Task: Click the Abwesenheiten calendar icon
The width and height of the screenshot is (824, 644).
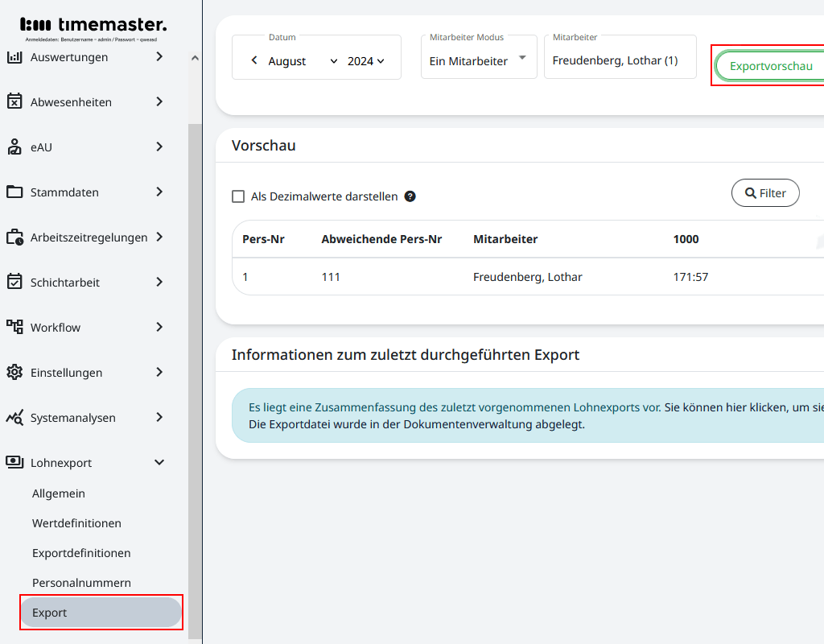Action: 14,102
